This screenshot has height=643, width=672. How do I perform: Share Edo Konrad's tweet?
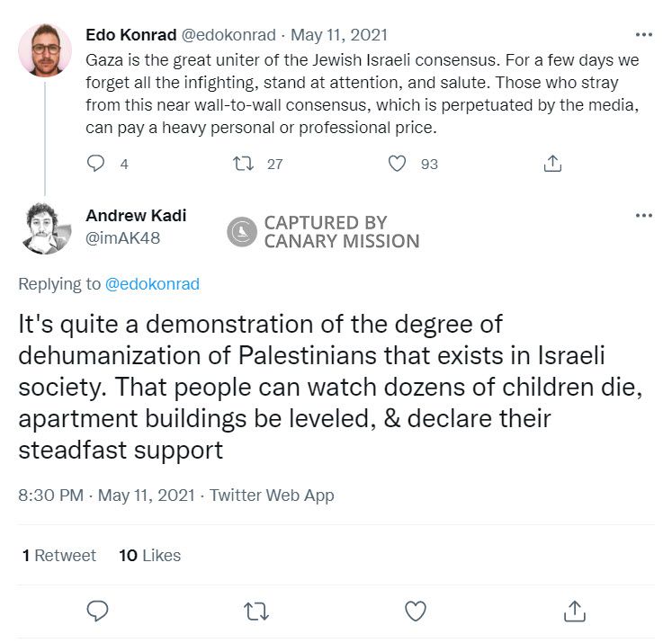[553, 164]
